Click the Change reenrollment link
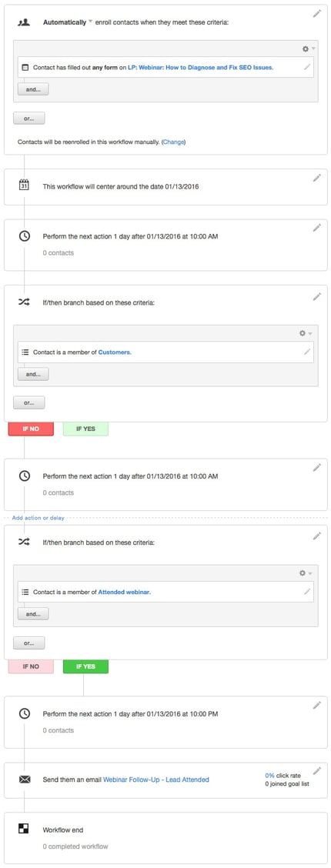Image resolution: width=331 pixels, height=868 pixels. point(173,142)
